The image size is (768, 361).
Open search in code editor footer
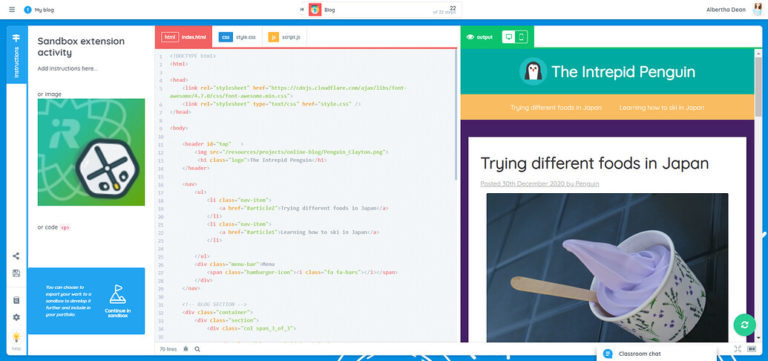tap(197, 349)
